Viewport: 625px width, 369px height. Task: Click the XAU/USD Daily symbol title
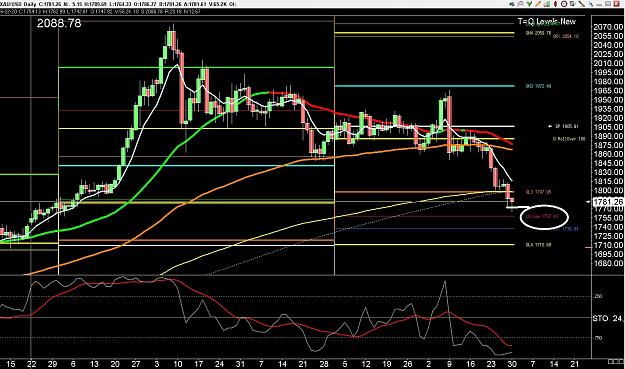(18, 4)
